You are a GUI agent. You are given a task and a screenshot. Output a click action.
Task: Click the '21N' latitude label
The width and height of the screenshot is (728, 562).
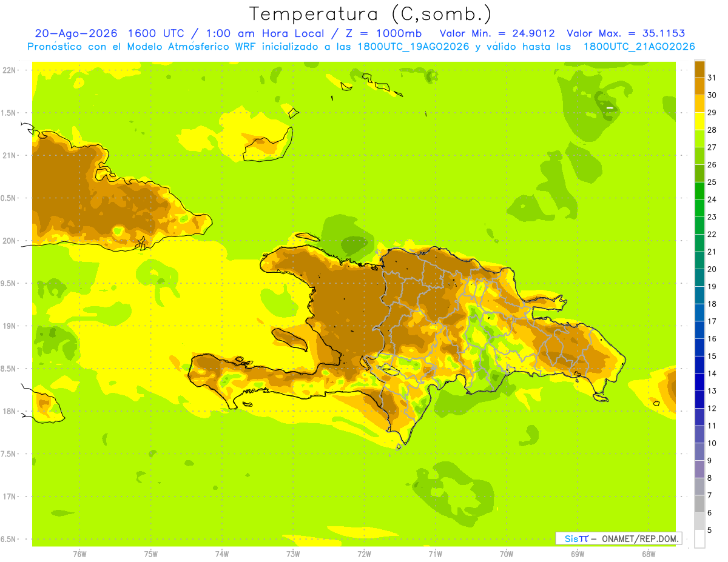[x=10, y=156]
